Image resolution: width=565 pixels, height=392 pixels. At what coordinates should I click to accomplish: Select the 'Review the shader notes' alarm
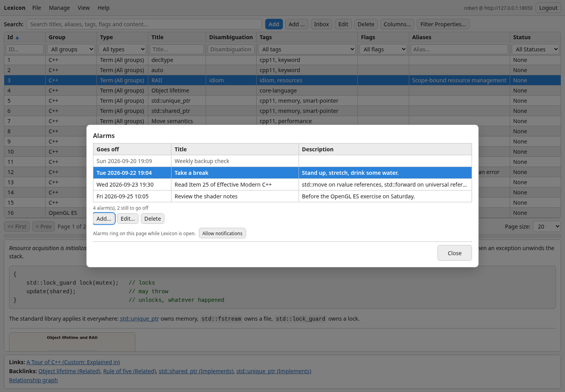[x=282, y=196]
